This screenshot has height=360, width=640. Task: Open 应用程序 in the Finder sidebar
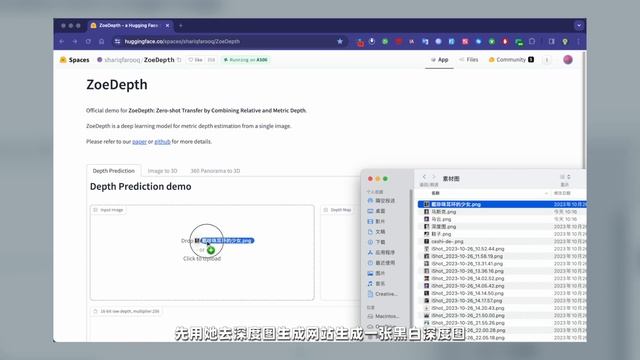pos(381,253)
